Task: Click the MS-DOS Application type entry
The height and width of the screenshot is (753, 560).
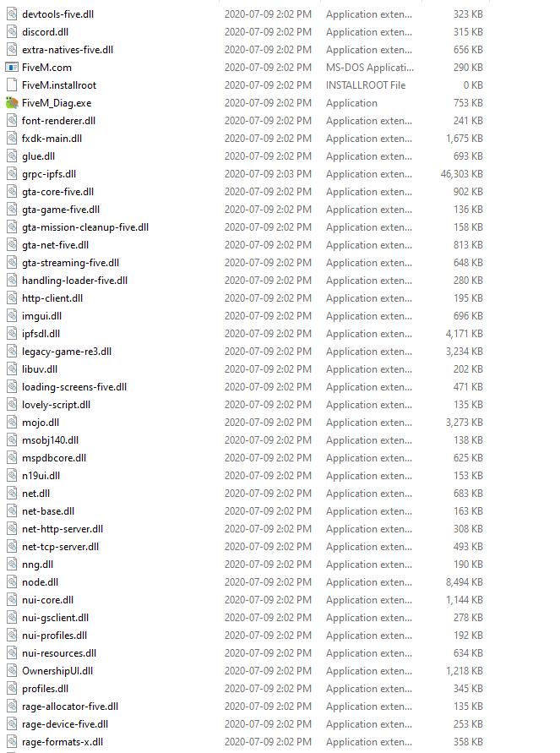Action: click(x=369, y=68)
